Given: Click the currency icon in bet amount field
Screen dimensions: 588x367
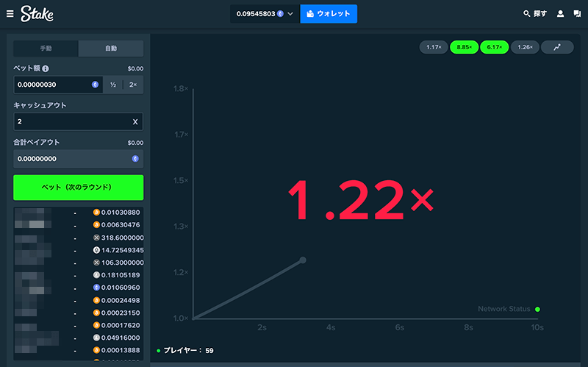Looking at the screenshot, I should point(95,85).
